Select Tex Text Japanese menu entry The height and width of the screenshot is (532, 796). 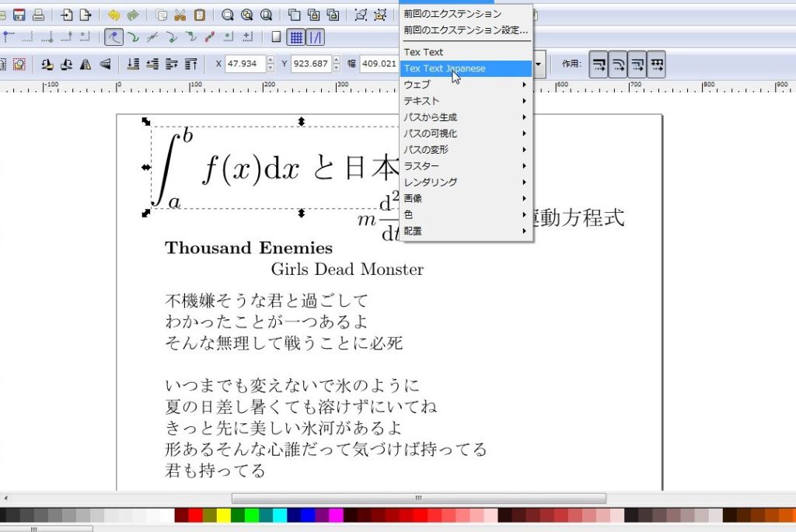465,68
